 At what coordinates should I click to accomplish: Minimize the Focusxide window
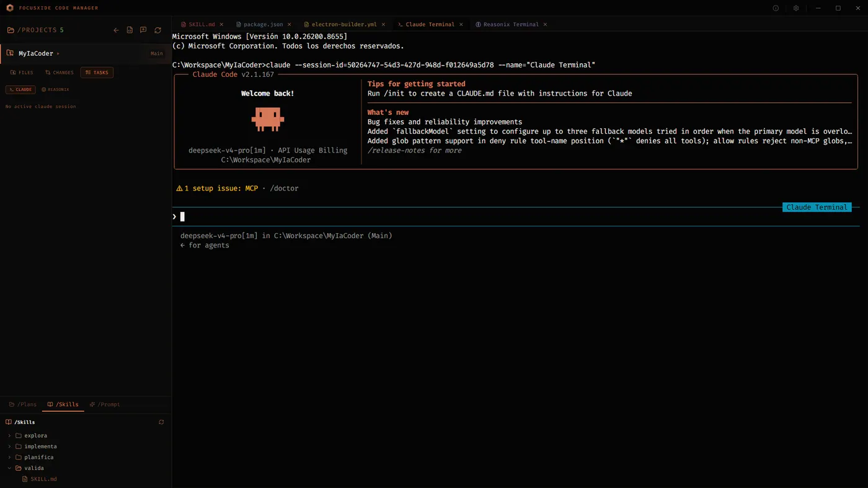pos(818,8)
